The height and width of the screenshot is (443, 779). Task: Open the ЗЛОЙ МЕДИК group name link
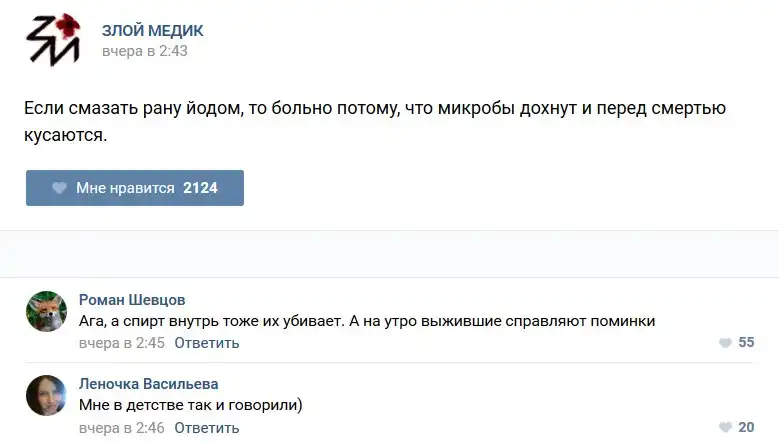click(152, 30)
